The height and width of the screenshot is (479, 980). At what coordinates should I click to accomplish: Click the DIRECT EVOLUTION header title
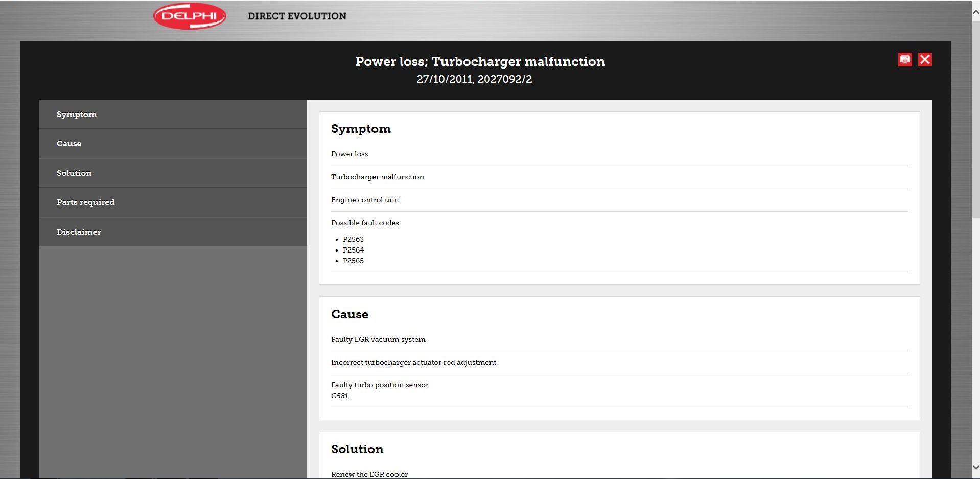point(297,16)
